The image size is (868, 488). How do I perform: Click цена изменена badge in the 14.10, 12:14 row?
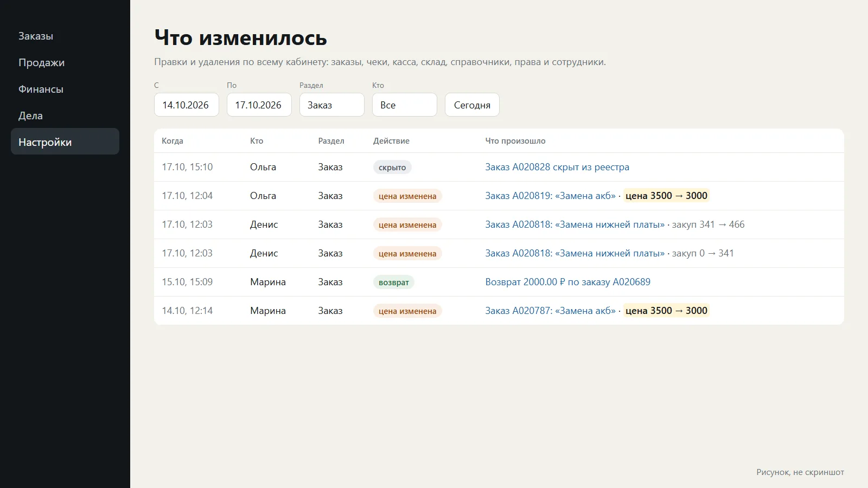pos(407,311)
